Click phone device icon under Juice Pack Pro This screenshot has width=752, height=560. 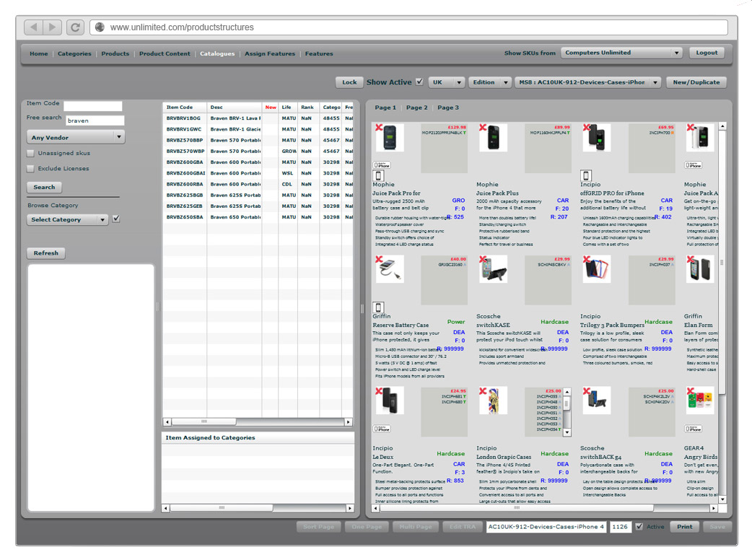tap(378, 175)
